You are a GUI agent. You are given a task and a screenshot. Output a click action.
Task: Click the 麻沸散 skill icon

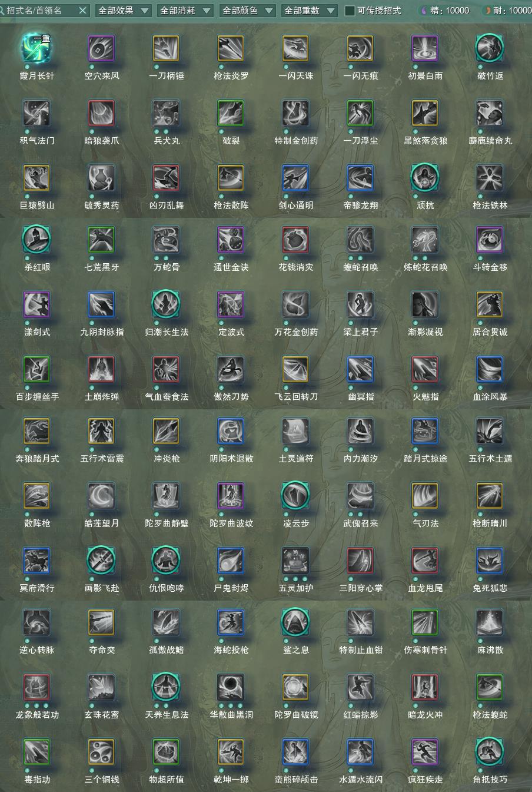point(490,622)
